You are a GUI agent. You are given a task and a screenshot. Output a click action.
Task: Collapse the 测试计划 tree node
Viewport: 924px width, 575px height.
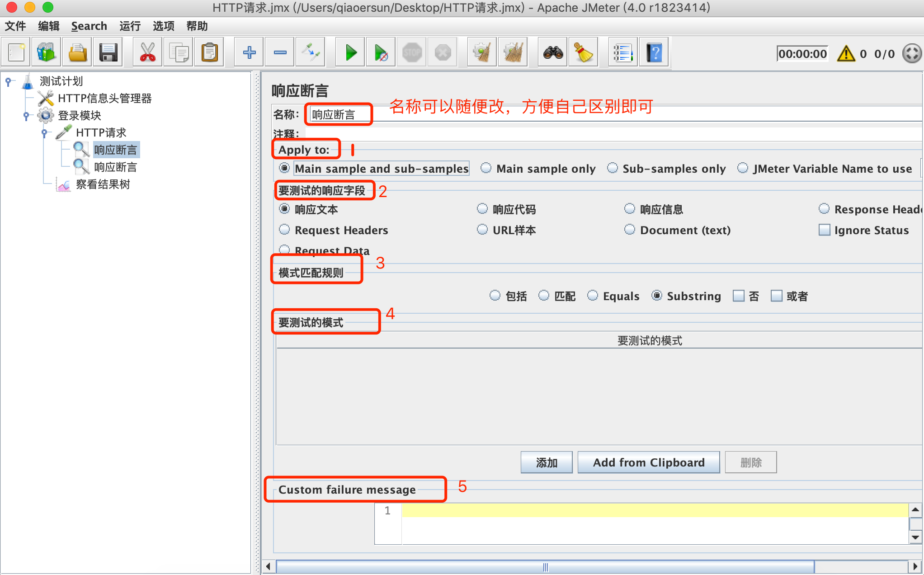point(8,81)
